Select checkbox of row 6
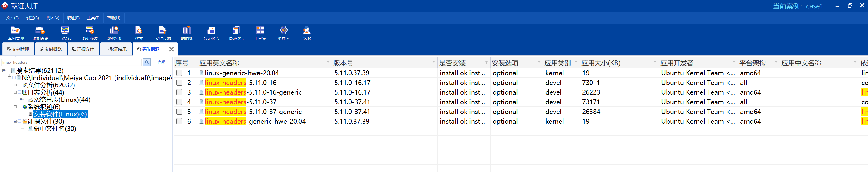This screenshot has height=172, width=868. [x=180, y=121]
